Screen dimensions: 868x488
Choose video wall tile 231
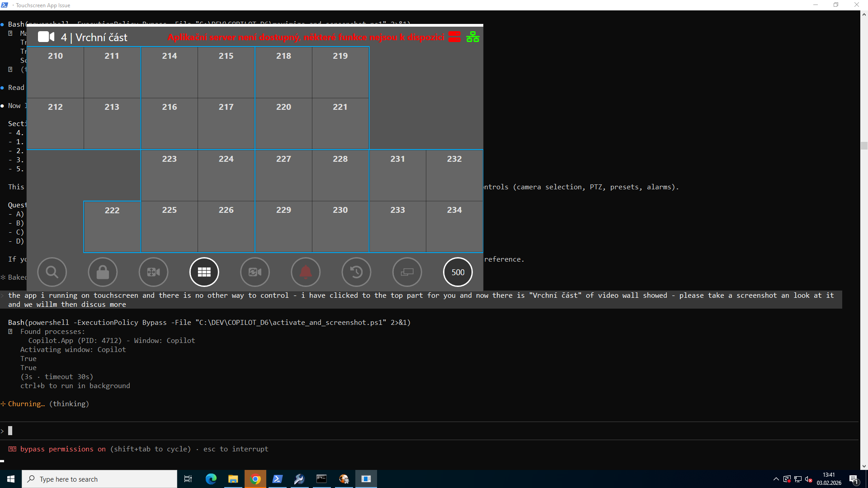[398, 175]
